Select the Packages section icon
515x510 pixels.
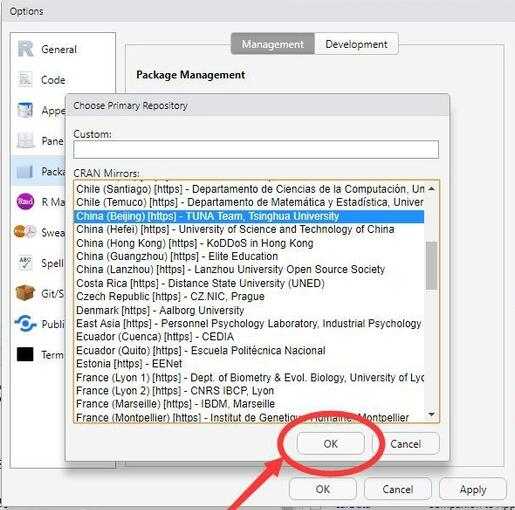coord(26,171)
